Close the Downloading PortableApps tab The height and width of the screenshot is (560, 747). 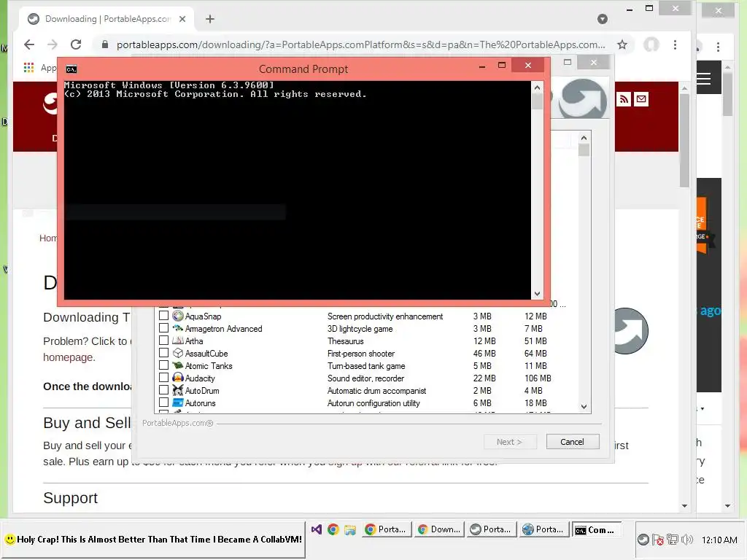182,19
